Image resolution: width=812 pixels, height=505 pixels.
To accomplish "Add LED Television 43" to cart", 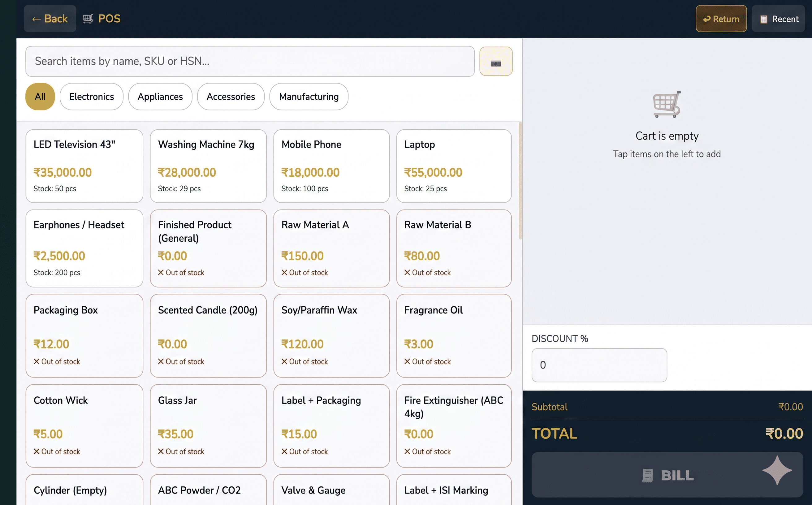I will 84,166.
